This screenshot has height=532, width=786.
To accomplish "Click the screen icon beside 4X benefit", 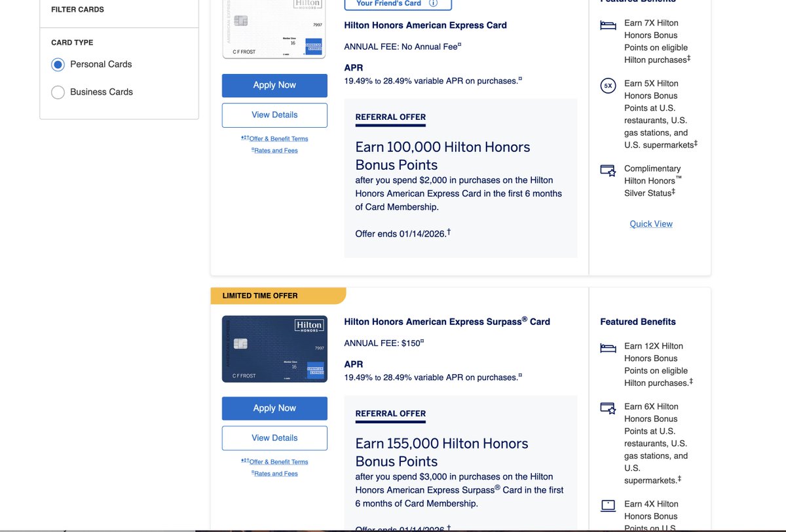I will [607, 504].
